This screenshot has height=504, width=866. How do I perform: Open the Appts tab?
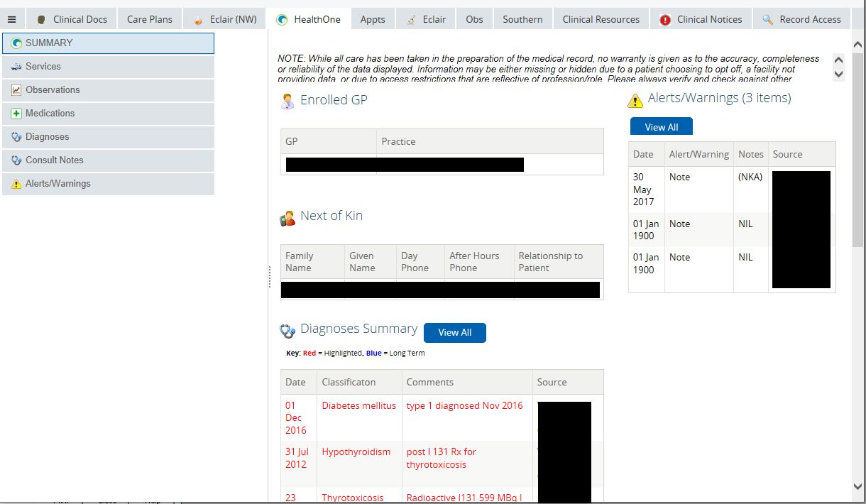click(x=373, y=19)
